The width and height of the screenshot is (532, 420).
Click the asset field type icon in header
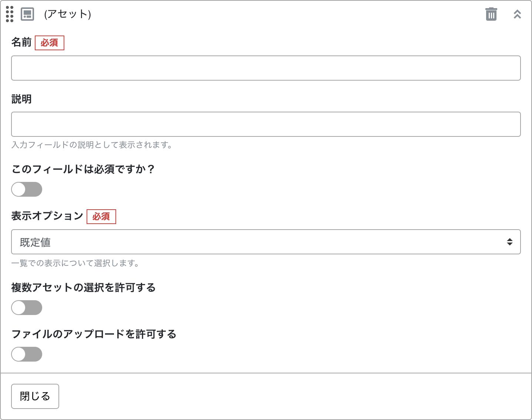pos(27,15)
